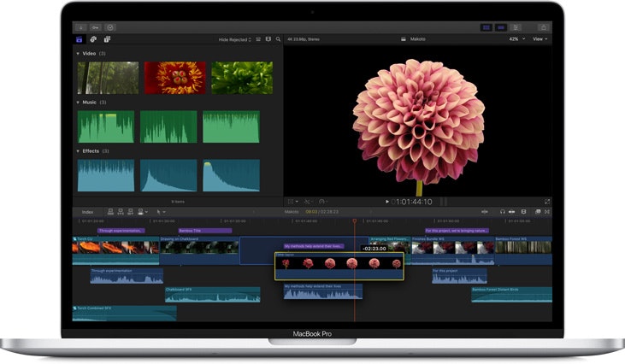Select Drawing on Chalkboard timeline clip

coord(199,250)
